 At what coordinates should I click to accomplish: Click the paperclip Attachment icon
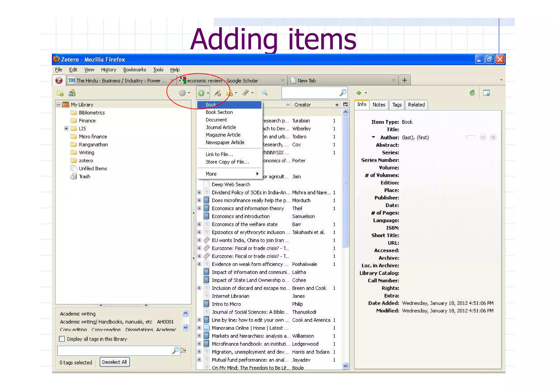(246, 93)
